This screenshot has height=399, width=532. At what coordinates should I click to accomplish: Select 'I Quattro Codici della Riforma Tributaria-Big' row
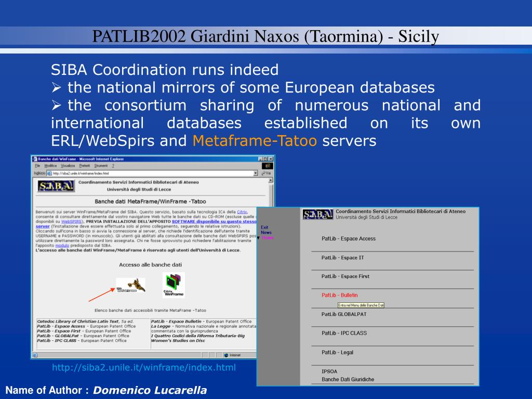pyautogui.click(x=198, y=336)
